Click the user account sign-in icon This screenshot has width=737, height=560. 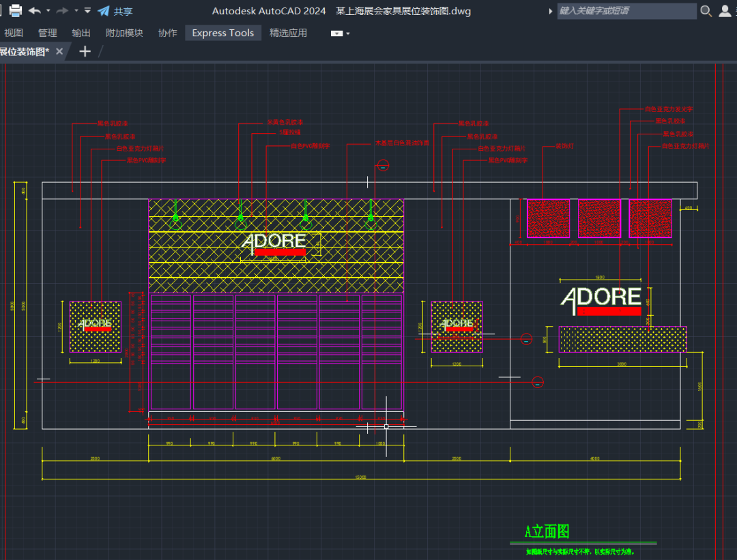(x=725, y=11)
